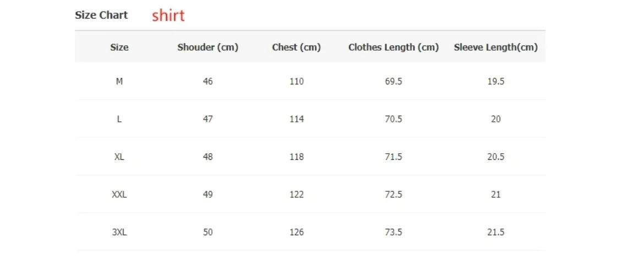Click the Clothes Length (cm) header
The width and height of the screenshot is (644, 259).
point(394,47)
